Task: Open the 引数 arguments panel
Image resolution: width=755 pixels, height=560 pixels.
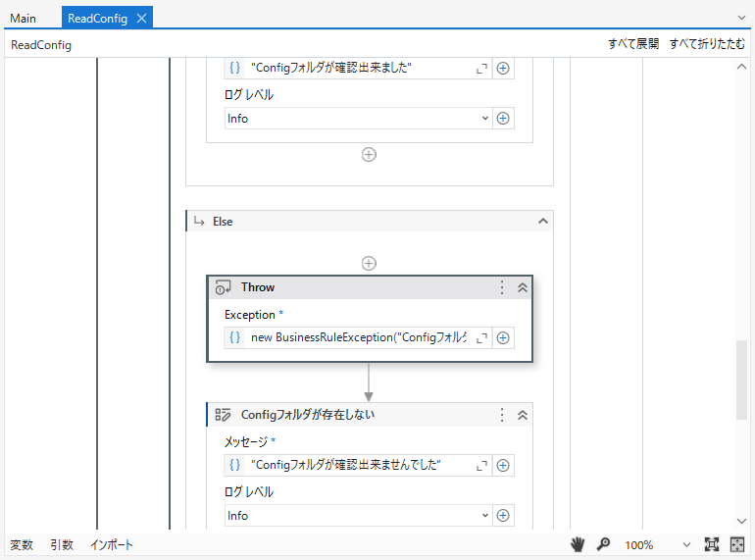Action: 62,545
